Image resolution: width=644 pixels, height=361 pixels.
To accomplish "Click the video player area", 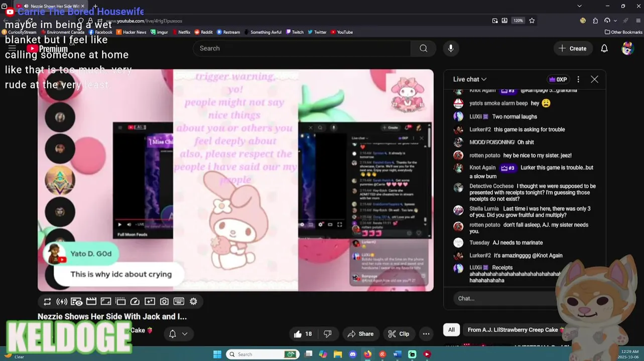I will pos(235,180).
